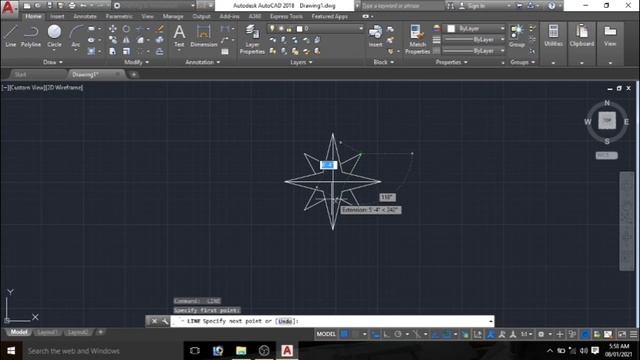Toggle Polar tracking in status bar
Viewport: 640px width, 360px height.
398,334
